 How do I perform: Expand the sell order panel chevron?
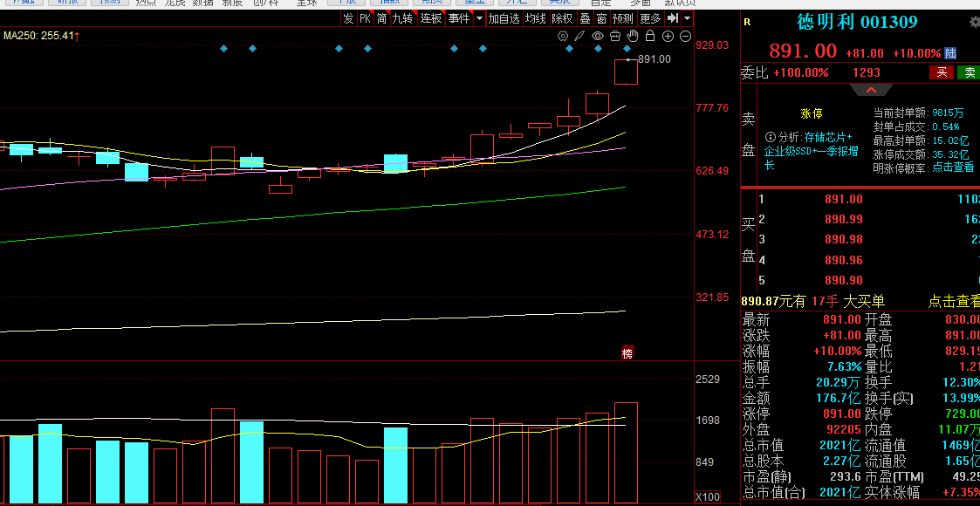[x=871, y=91]
